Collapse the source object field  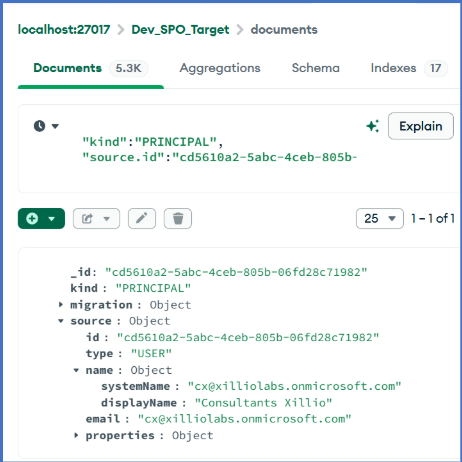[61, 321]
